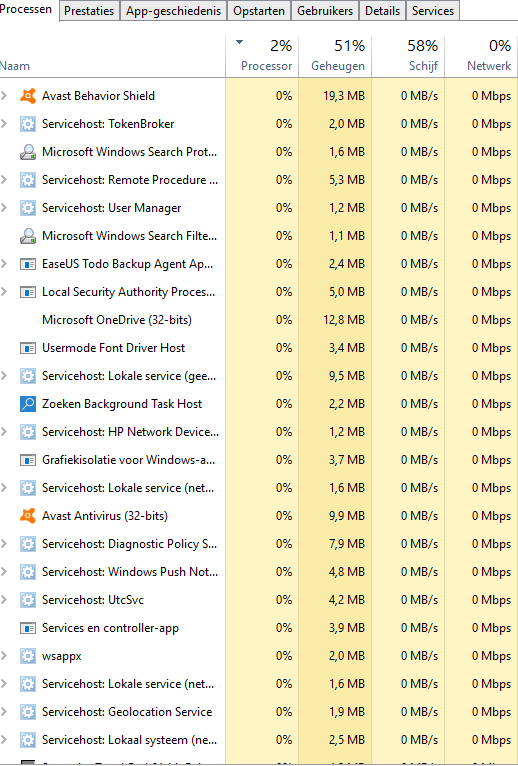Screen dimensions: 518x766
Task: Select the Services en controller-app icon
Action: (x=28, y=628)
